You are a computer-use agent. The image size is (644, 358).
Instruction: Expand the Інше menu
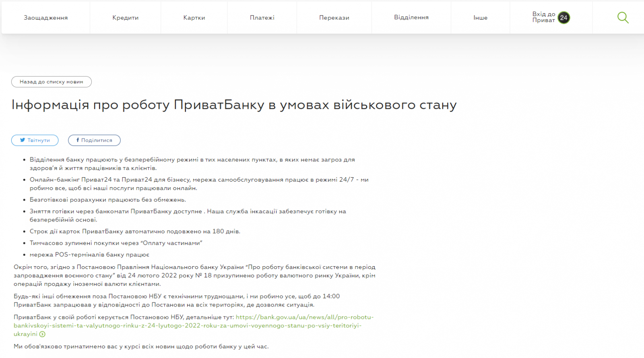[481, 17]
